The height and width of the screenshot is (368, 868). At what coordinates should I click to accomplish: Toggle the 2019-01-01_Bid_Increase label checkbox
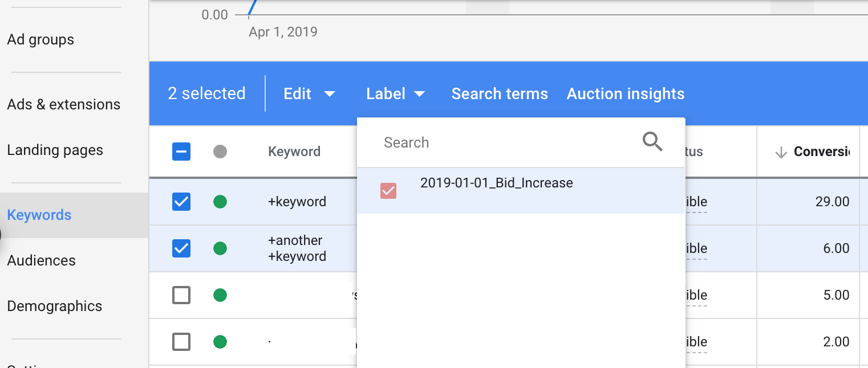(388, 191)
